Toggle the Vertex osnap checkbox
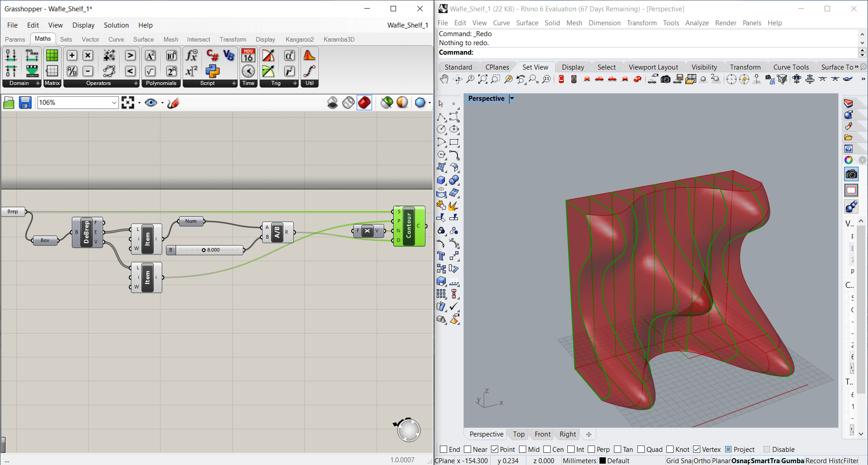 697,449
